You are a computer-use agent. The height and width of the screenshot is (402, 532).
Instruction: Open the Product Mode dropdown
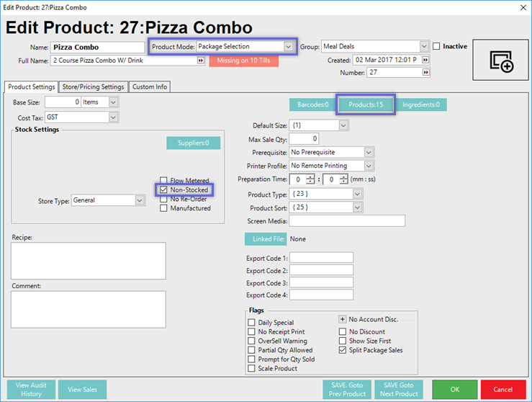click(x=288, y=47)
